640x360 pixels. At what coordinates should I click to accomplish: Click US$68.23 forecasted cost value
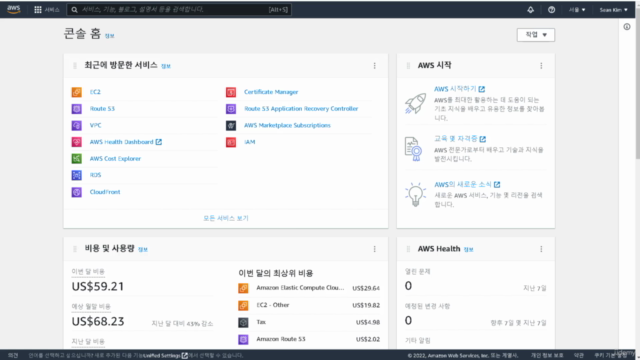coord(98,322)
